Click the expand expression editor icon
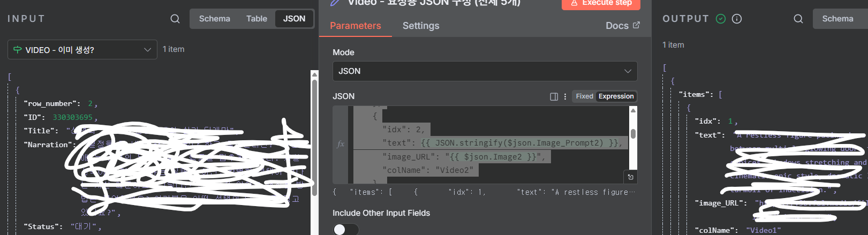The image size is (868, 235). tap(631, 177)
